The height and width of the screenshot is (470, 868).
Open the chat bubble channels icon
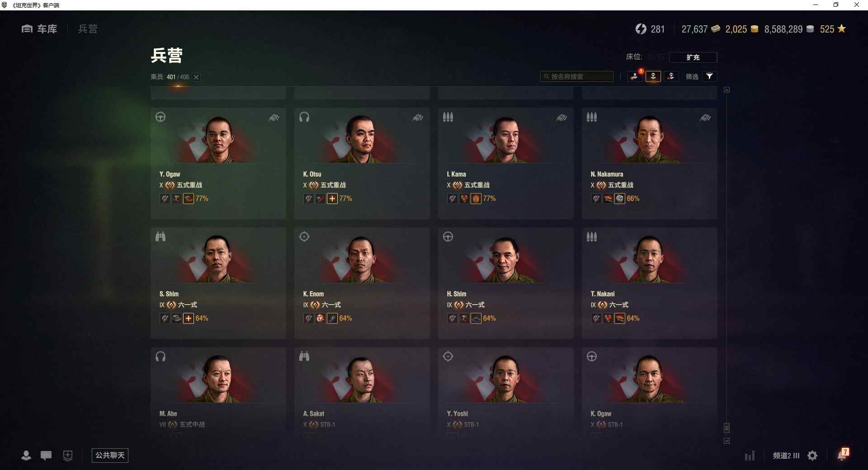46,456
